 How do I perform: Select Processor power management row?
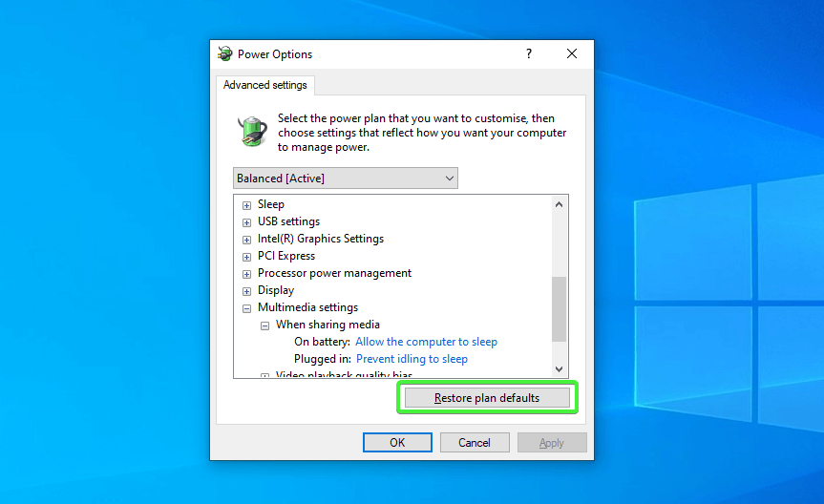point(334,273)
